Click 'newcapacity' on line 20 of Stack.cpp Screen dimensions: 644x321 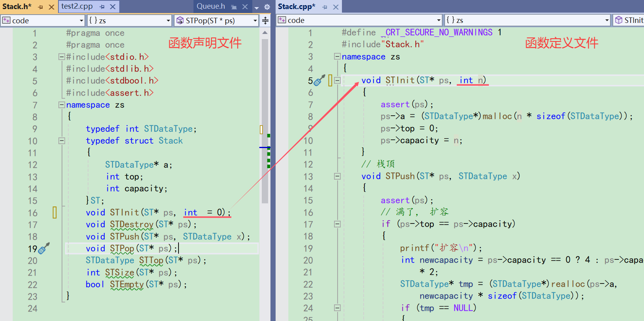point(446,260)
